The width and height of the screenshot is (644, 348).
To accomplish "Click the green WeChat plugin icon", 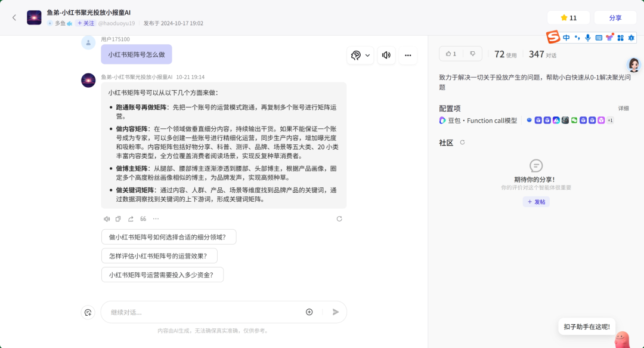I will (574, 121).
